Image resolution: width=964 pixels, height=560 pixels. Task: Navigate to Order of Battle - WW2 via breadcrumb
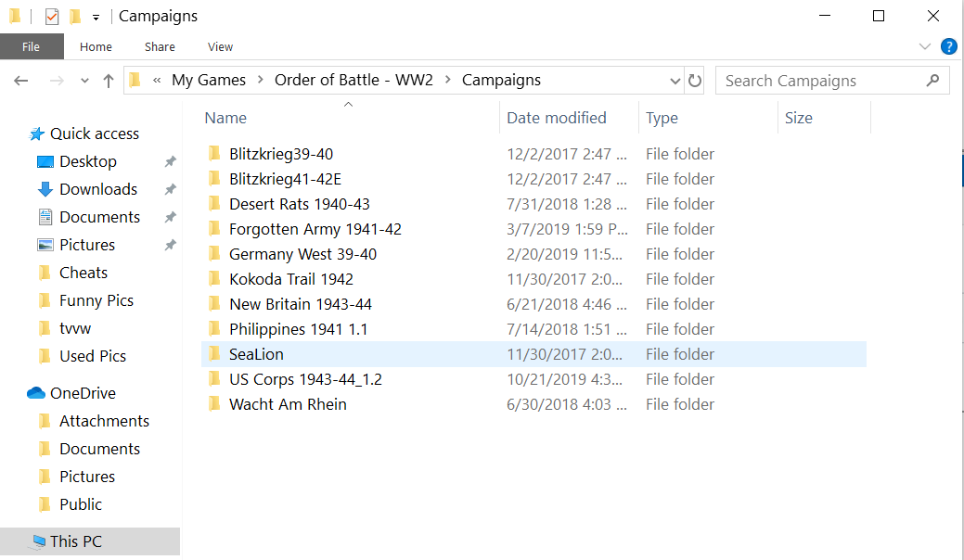(x=353, y=81)
